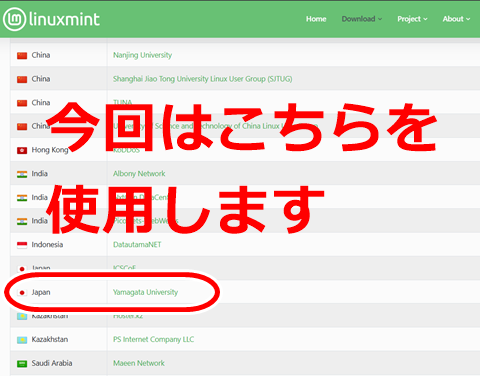
Task: Select Japan text beside Yamagata University
Action: pyautogui.click(x=41, y=292)
